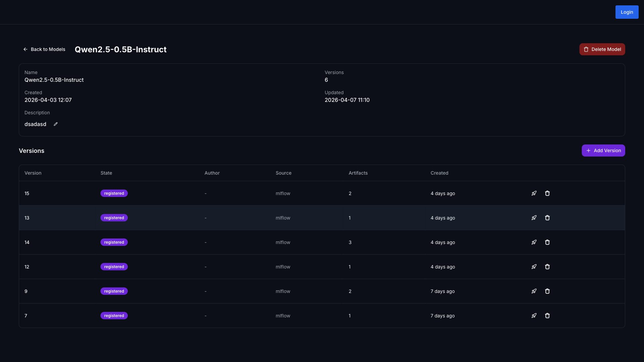Go back via Back to Models link
644x362 pixels.
(x=44, y=49)
